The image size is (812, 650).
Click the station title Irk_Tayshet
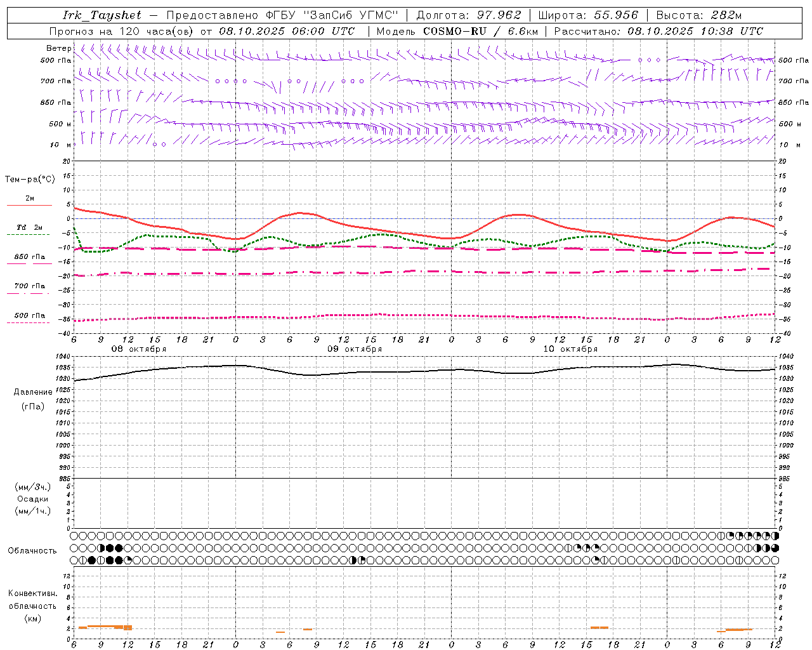tap(101, 15)
